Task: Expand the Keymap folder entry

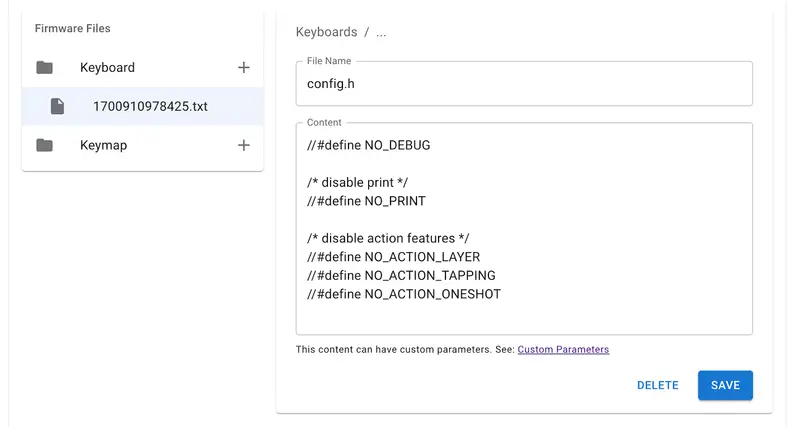Action: coord(103,145)
